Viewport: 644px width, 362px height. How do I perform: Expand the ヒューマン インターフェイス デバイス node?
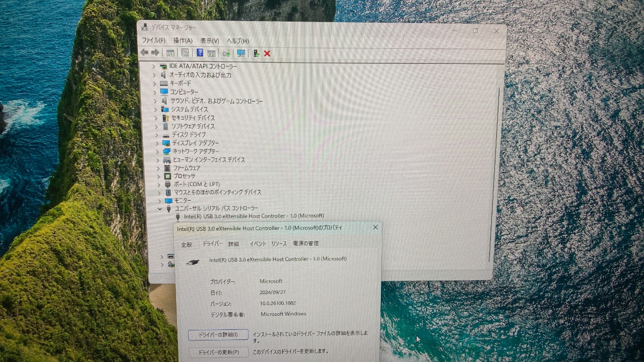click(x=157, y=160)
